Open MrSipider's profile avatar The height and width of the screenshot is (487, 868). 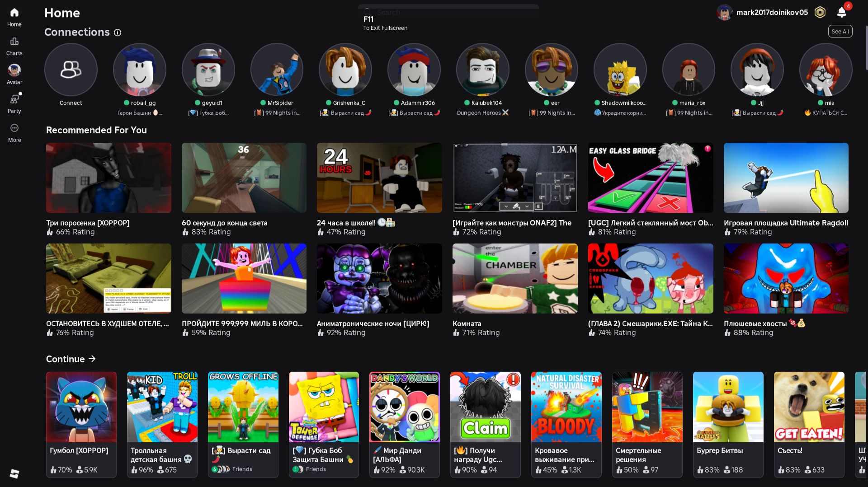[x=277, y=70]
